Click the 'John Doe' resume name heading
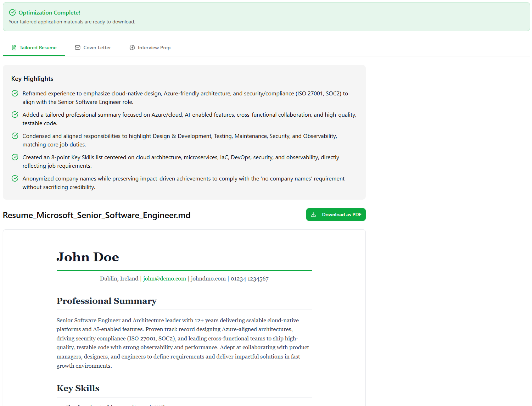 coord(88,257)
